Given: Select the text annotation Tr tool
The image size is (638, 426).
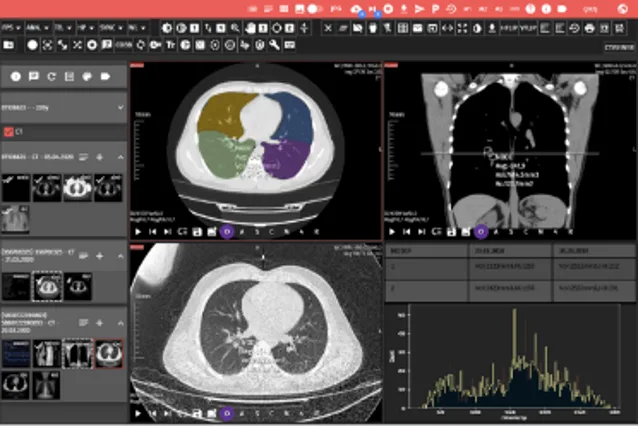Looking at the screenshot, I should pos(171,45).
